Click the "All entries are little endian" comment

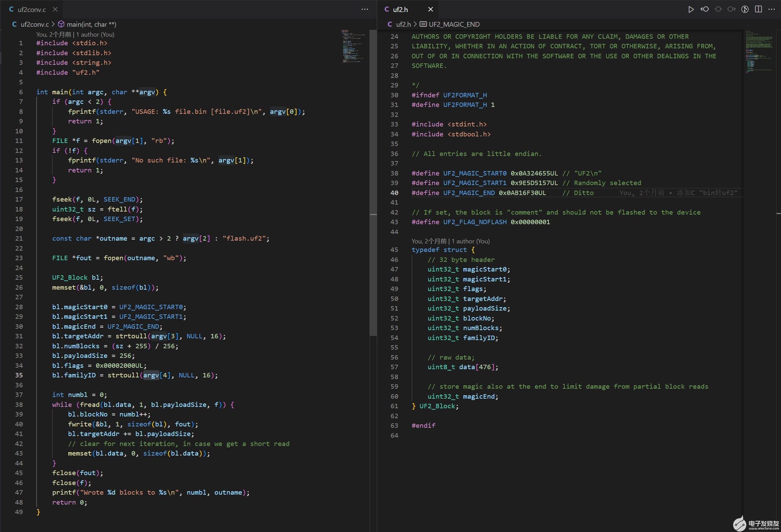pos(477,154)
